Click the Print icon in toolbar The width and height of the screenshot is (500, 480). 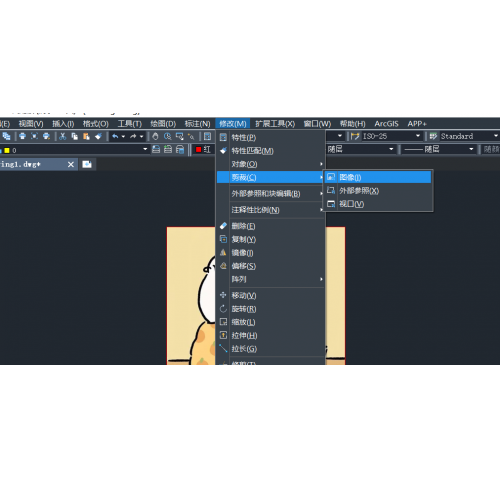(22, 136)
